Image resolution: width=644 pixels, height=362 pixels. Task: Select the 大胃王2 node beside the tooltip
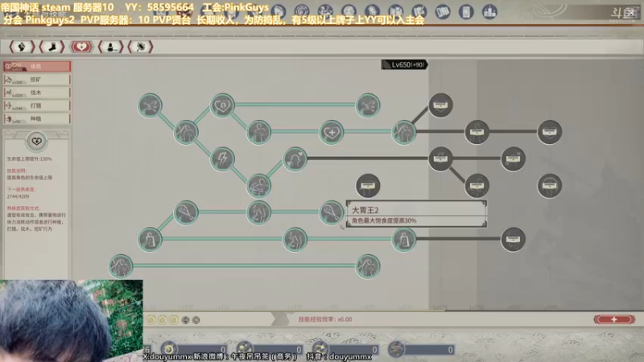point(332,212)
